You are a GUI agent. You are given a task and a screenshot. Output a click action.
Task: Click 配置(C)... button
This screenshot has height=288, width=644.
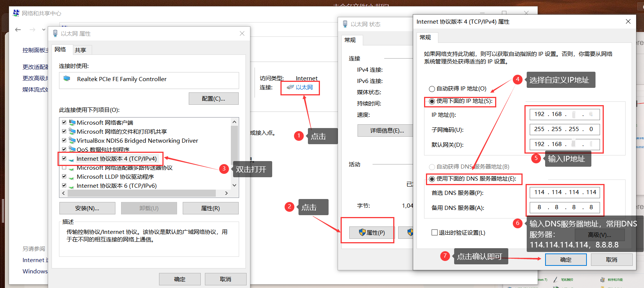(x=214, y=98)
